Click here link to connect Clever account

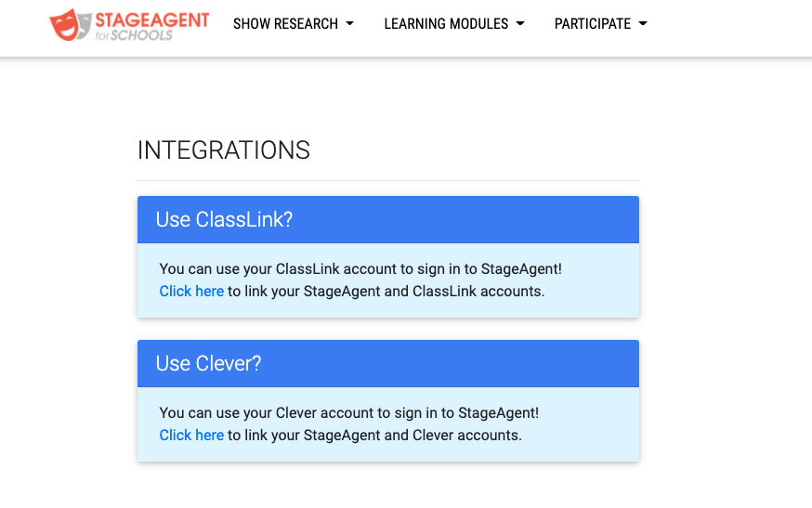tap(191, 435)
